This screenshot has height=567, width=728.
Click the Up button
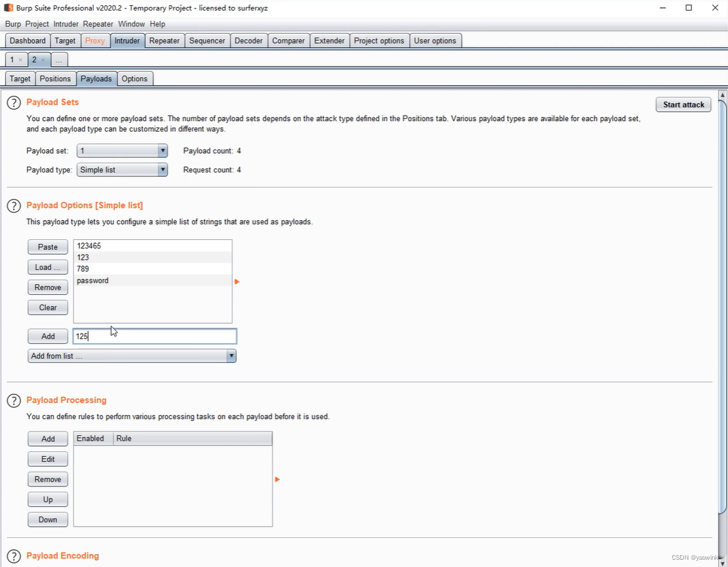pos(48,499)
